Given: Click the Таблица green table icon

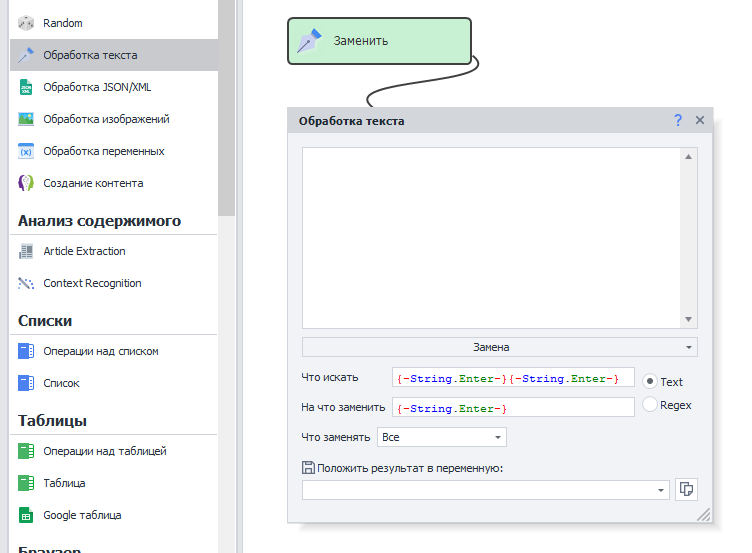Looking at the screenshot, I should pyautogui.click(x=26, y=483).
